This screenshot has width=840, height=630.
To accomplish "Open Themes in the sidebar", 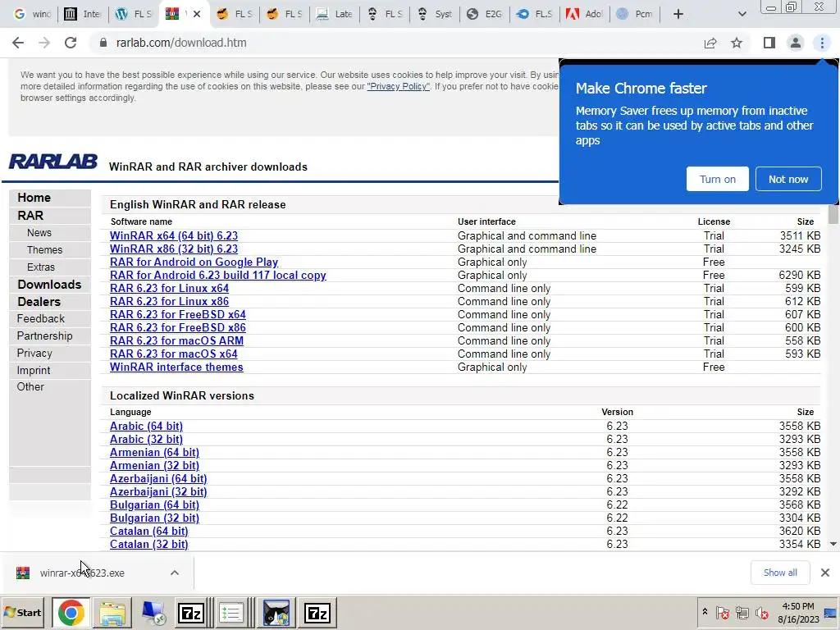I will [44, 249].
